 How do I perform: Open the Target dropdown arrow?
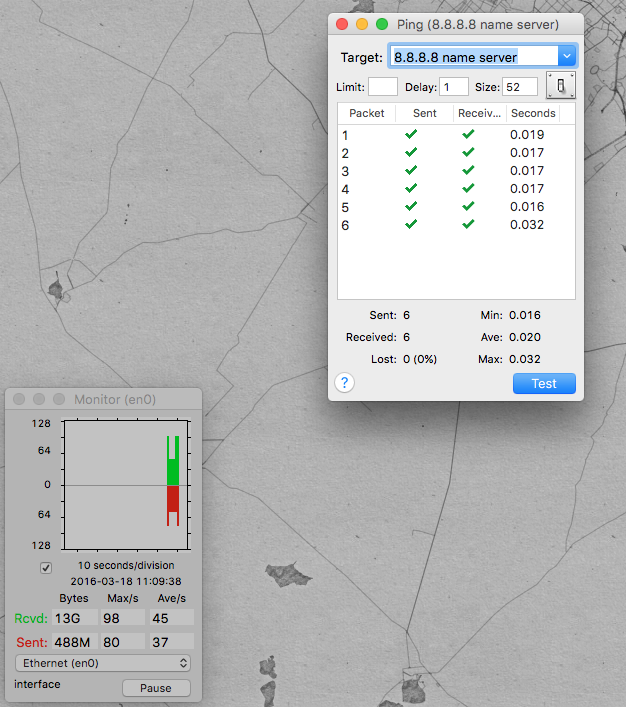(x=567, y=56)
